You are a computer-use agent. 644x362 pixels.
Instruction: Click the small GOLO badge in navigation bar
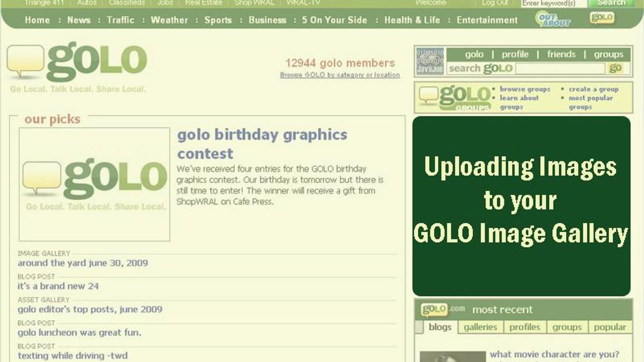click(602, 18)
